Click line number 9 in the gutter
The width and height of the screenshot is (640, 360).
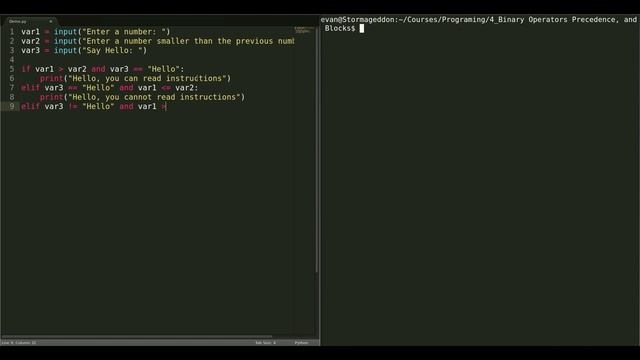(12, 107)
